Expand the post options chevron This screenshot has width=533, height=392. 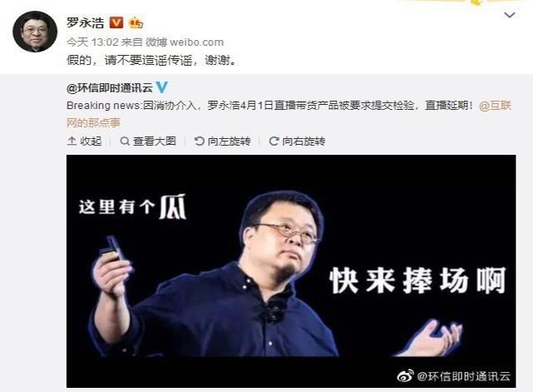click(x=509, y=15)
